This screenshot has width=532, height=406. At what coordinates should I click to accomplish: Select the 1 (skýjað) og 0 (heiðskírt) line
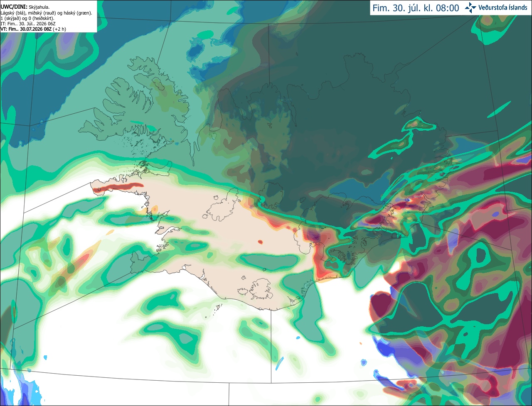tap(28, 18)
